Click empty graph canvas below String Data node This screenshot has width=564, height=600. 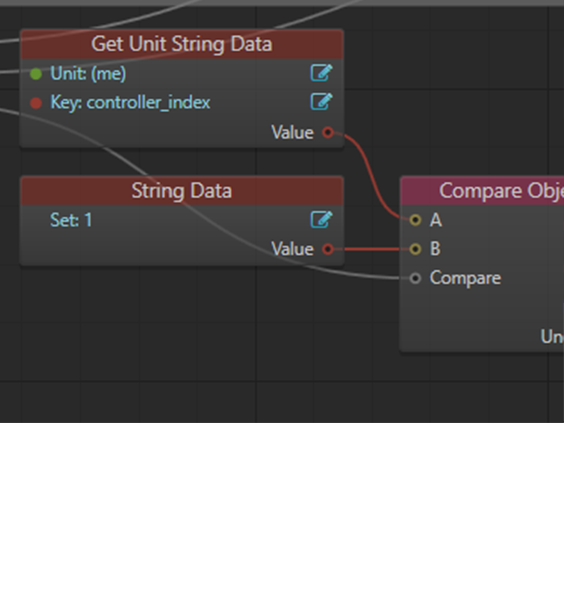point(182,325)
